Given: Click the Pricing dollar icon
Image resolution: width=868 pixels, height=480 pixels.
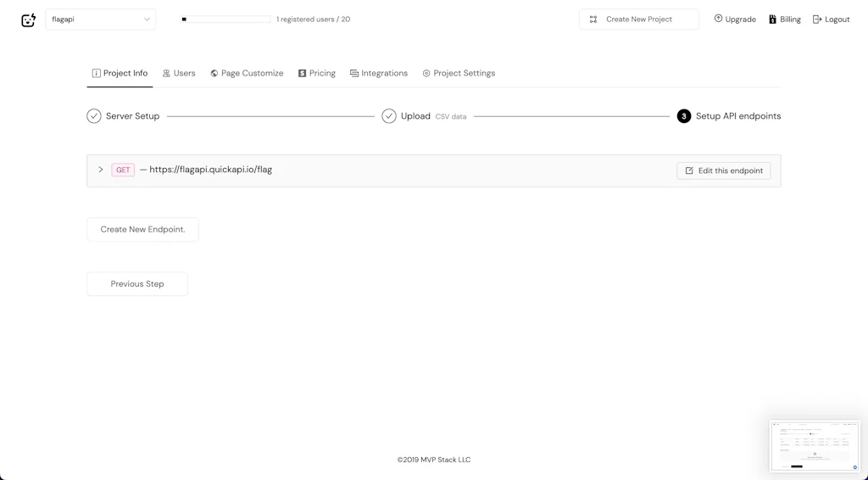Looking at the screenshot, I should click(x=303, y=73).
